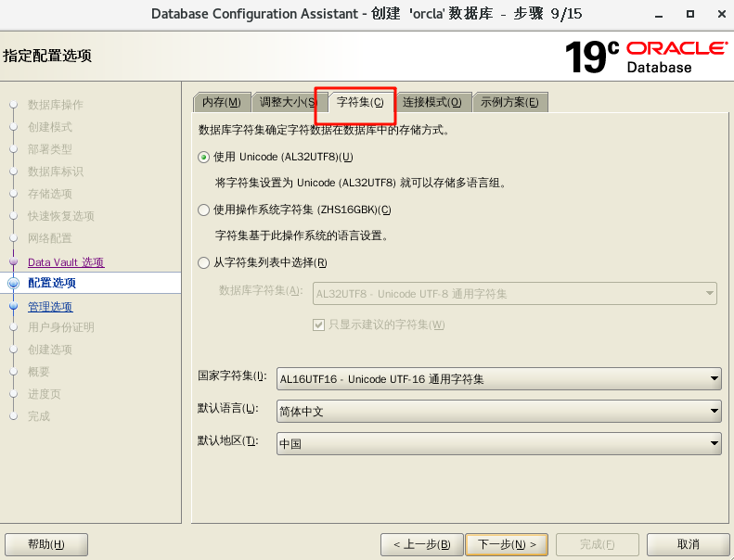Expand the 国家字符集 dropdown

pos(498,378)
